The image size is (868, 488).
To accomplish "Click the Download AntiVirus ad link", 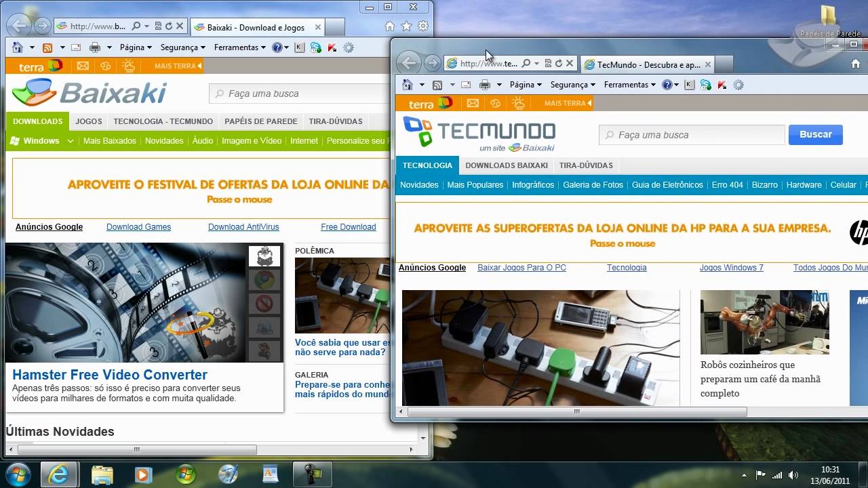I will point(243,227).
